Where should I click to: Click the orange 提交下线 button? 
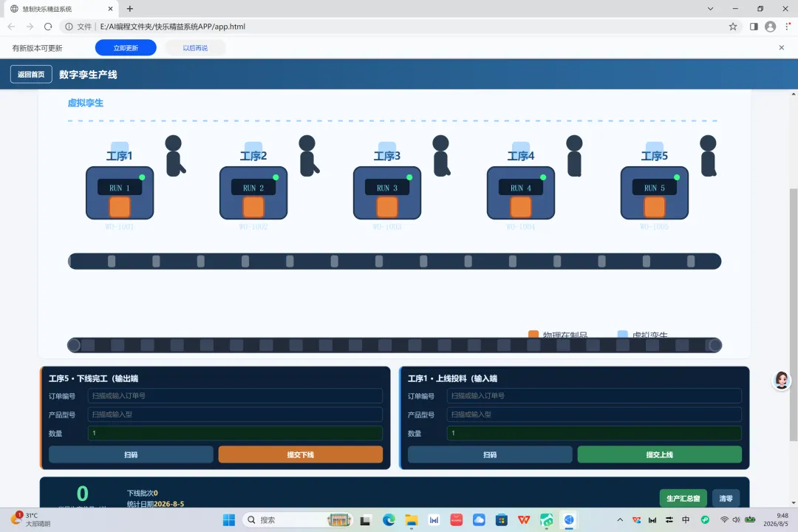click(x=300, y=454)
